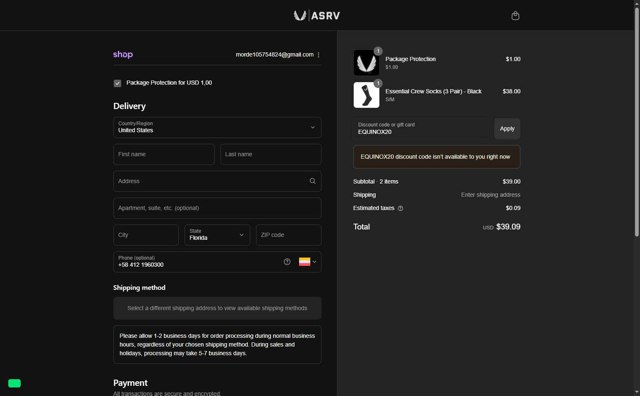
Task: Click the $38.00 socks price
Action: point(511,91)
